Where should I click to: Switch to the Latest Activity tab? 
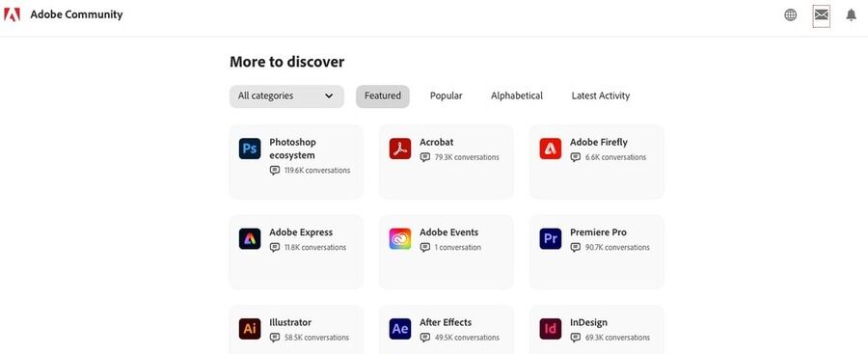(x=601, y=95)
